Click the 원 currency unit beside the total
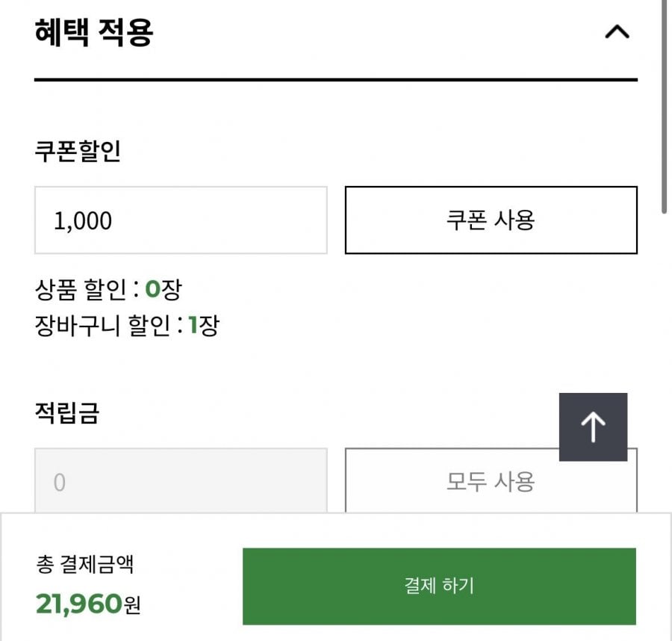This screenshot has width=672, height=641. [x=132, y=604]
